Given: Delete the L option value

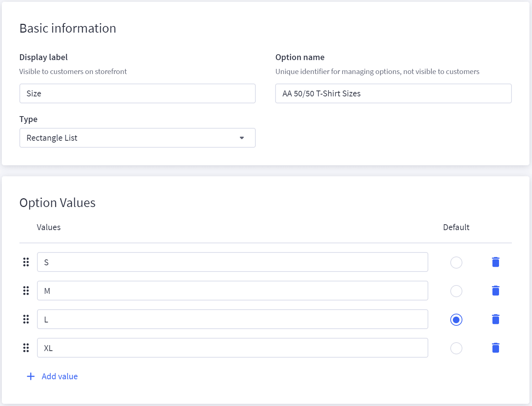Looking at the screenshot, I should (495, 319).
